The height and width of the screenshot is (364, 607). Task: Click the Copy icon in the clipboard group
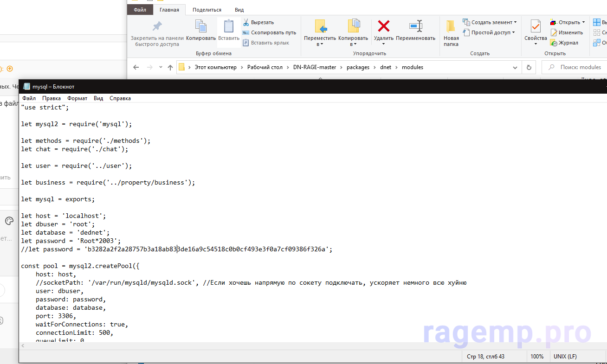201,27
